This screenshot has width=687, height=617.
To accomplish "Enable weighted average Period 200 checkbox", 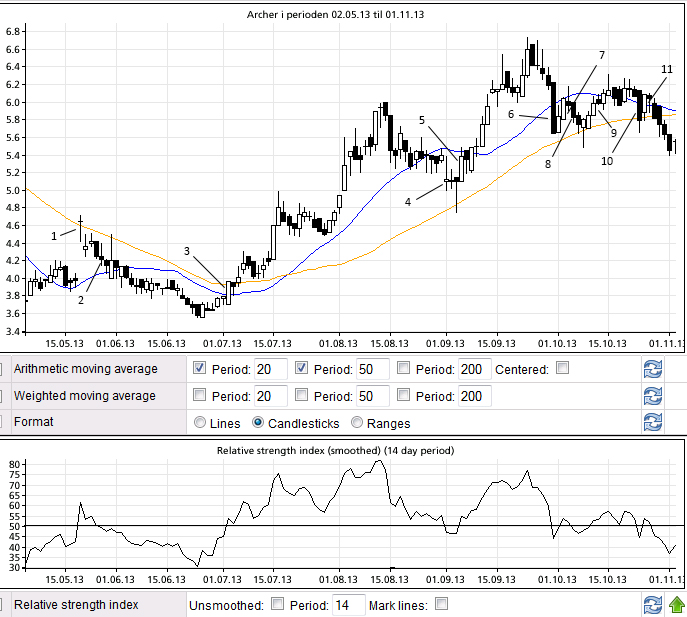I will point(404,395).
